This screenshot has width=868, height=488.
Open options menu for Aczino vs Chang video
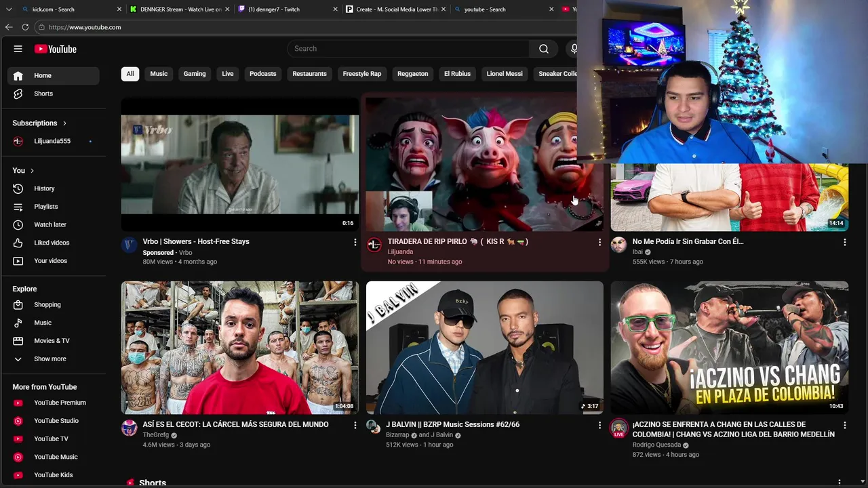click(x=844, y=425)
